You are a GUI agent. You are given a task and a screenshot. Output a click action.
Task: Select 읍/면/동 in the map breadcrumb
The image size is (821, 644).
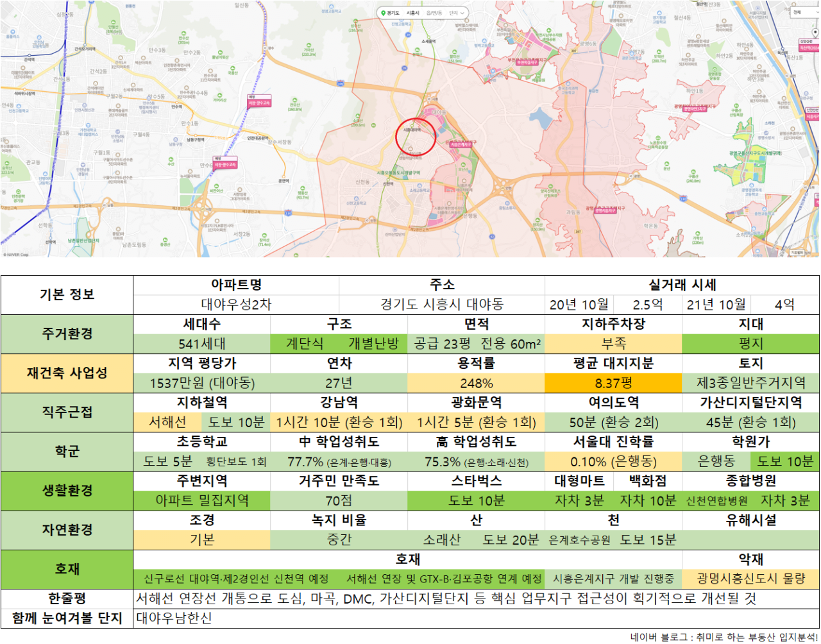point(434,13)
